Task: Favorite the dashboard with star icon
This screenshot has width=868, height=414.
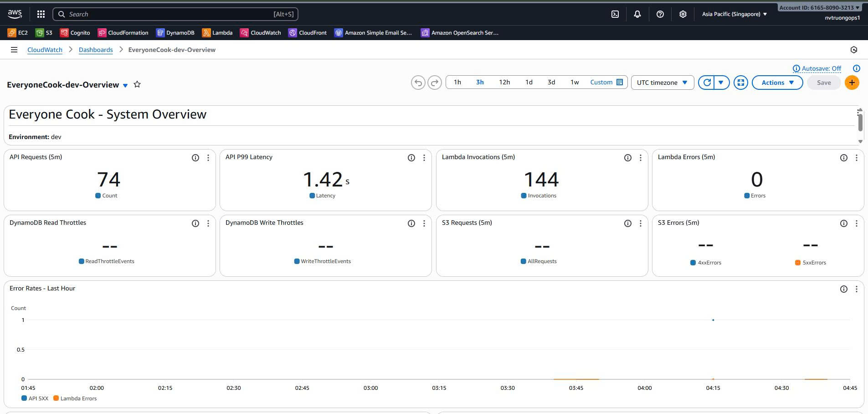Action: [x=137, y=84]
